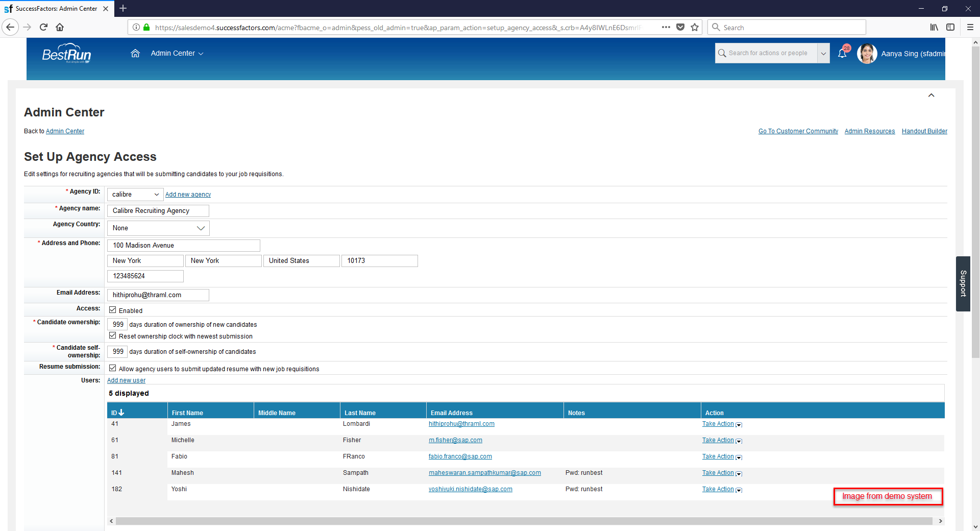Open page actions three-dot menu
The height and width of the screenshot is (531, 980).
[666, 27]
